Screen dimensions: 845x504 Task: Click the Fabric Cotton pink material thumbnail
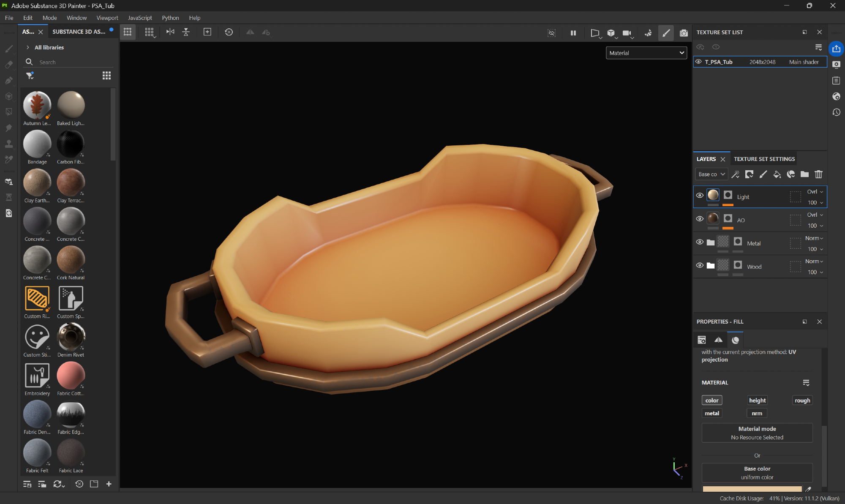(71, 376)
